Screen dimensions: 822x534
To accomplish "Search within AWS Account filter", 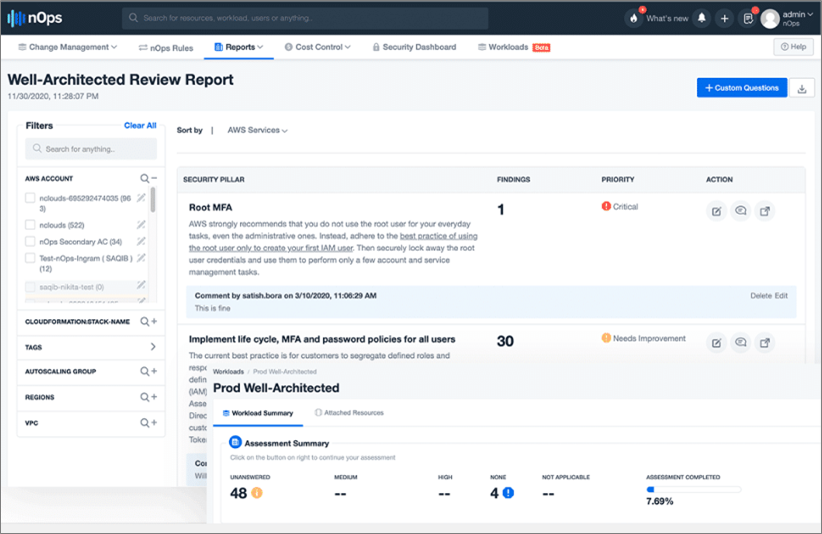I will click(144, 178).
